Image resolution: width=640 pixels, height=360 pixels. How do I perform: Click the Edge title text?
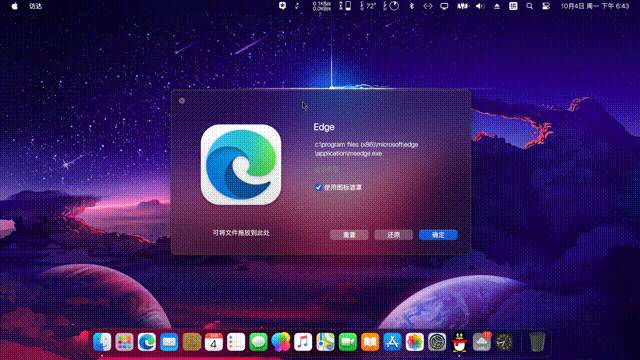(x=324, y=127)
